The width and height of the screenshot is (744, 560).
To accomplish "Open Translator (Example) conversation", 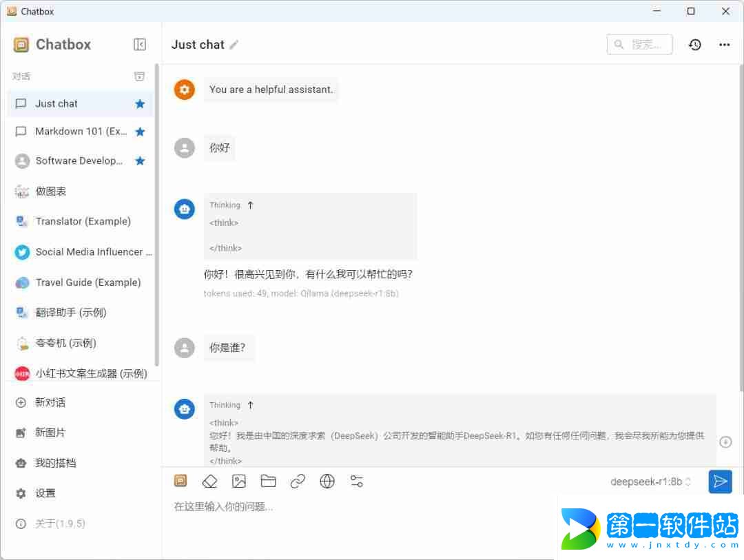I will [80, 222].
